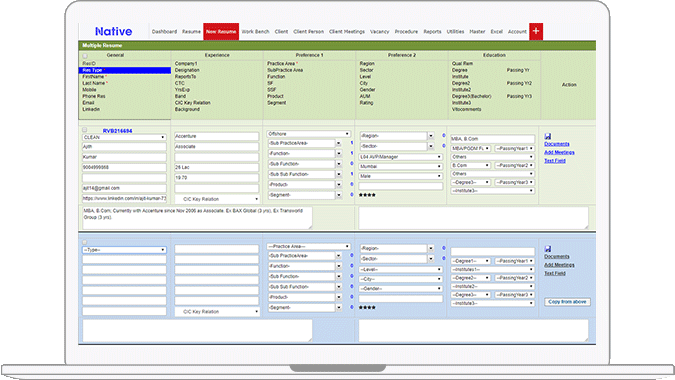675x380 pixels.
Task: Open the MBA/PGDM degree dropdown
Action: pyautogui.click(x=471, y=148)
